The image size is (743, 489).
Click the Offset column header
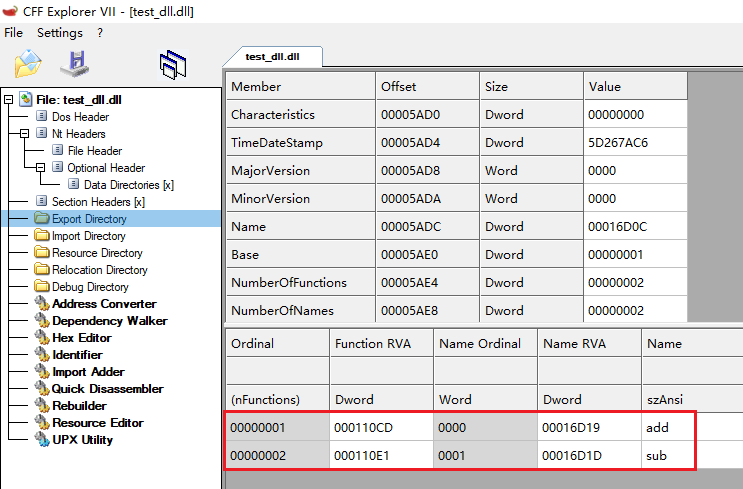[428, 86]
